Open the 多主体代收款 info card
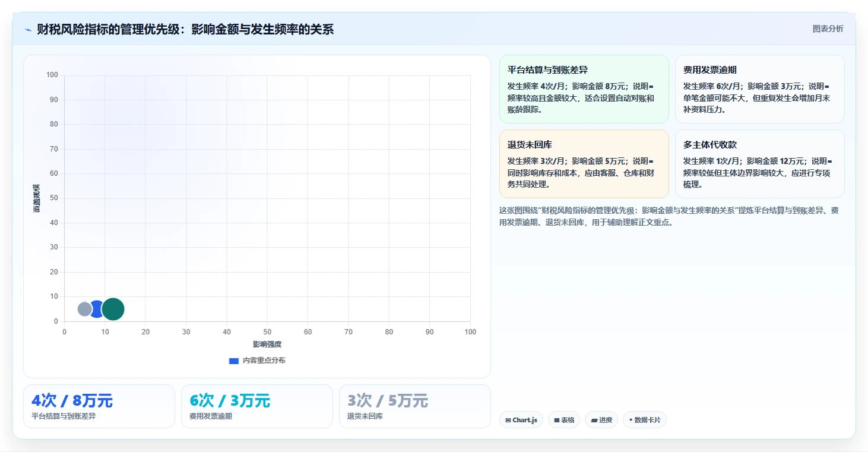This screenshot has height=452, width=868. tap(759, 164)
